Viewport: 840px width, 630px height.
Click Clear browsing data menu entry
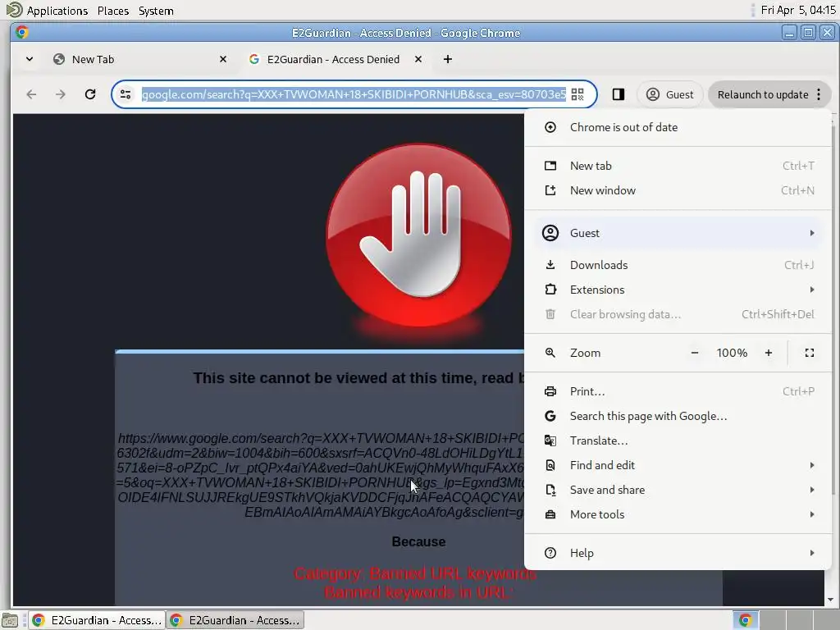[x=678, y=314]
